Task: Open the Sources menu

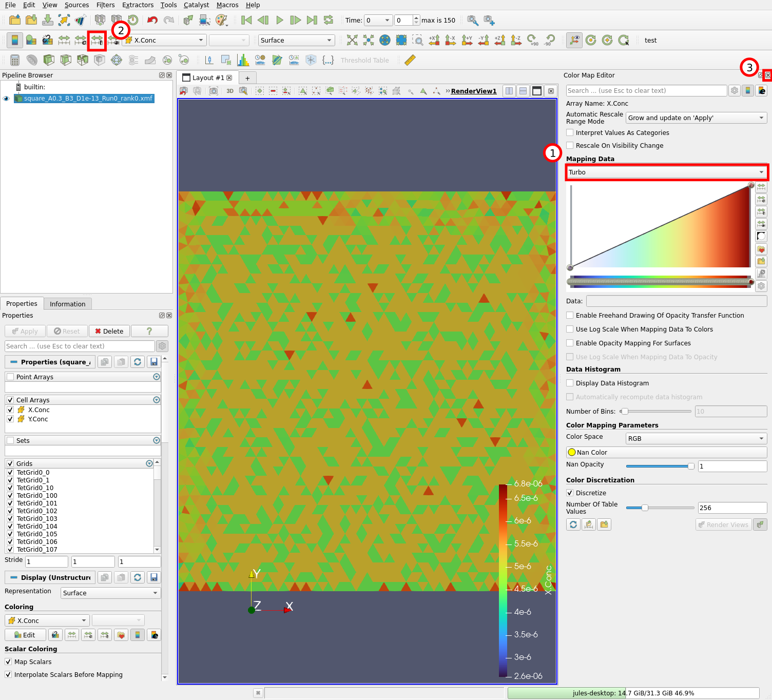Action: (x=76, y=5)
